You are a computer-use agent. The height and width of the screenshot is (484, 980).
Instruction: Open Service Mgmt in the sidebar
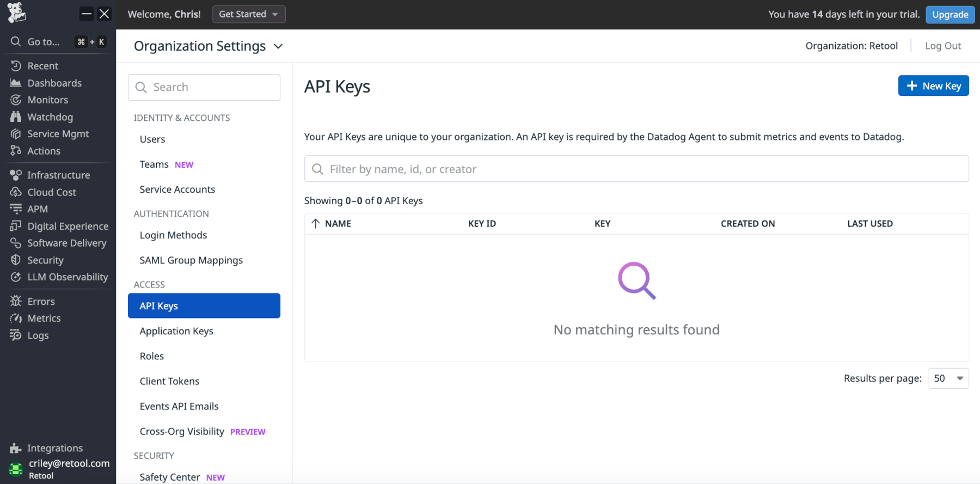tap(58, 134)
